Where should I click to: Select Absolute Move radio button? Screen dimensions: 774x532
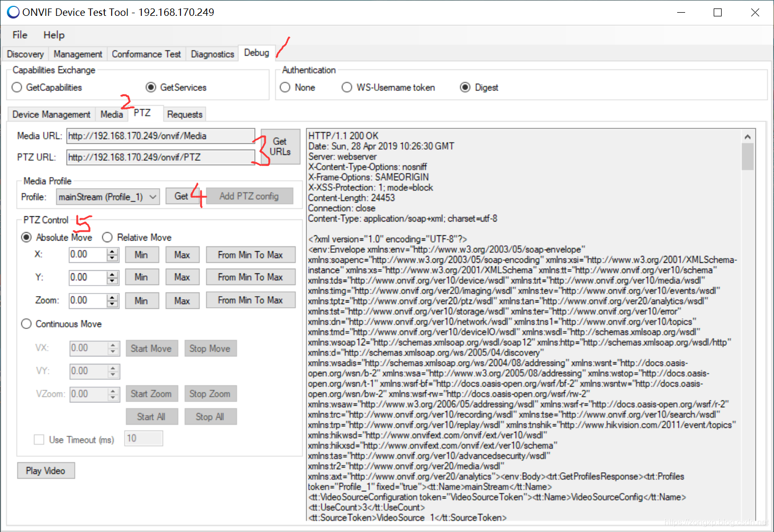[x=26, y=237]
